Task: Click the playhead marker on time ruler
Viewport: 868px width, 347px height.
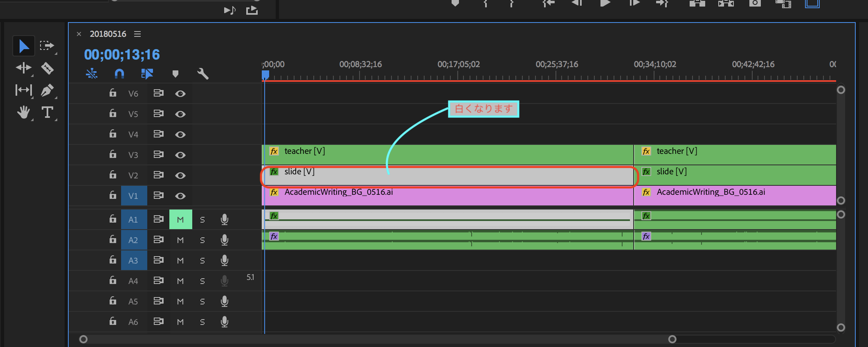Action: 265,75
